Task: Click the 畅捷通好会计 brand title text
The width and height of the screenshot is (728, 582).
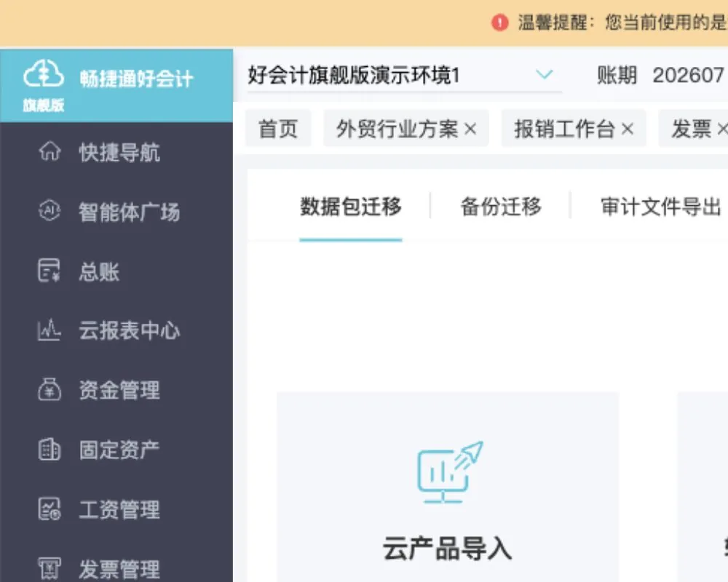Action: [136, 78]
